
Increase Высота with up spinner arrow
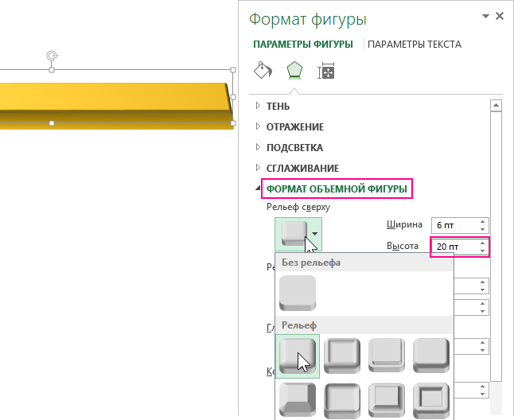coord(482,243)
